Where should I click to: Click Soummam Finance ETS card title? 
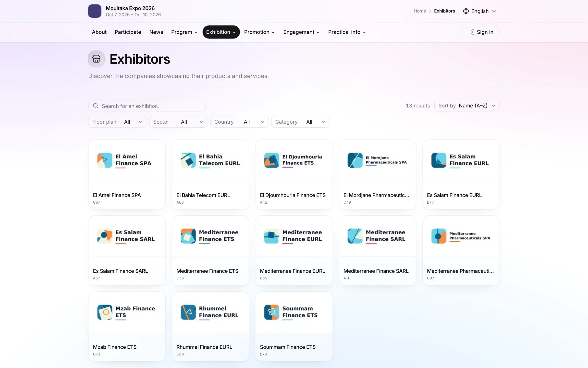click(288, 347)
